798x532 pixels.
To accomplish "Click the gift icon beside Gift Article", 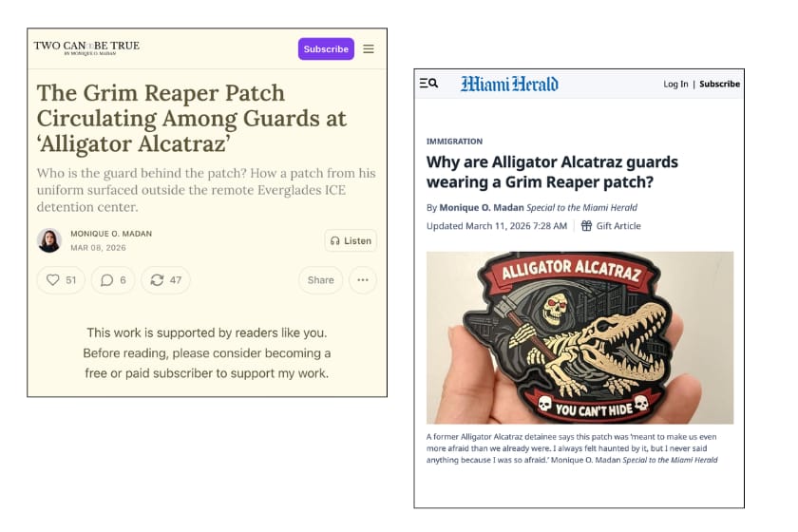I will point(587,225).
